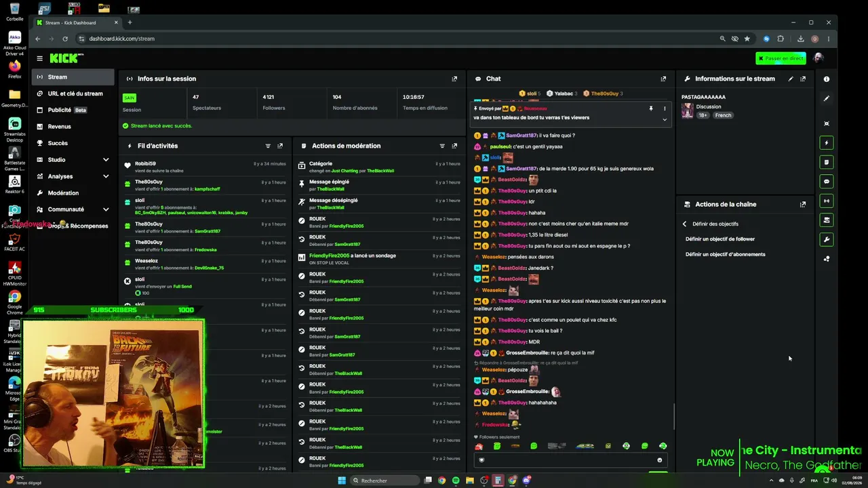Toggle the wrench widget in right sidebar
This screenshot has height=488, width=868.
[x=827, y=239]
